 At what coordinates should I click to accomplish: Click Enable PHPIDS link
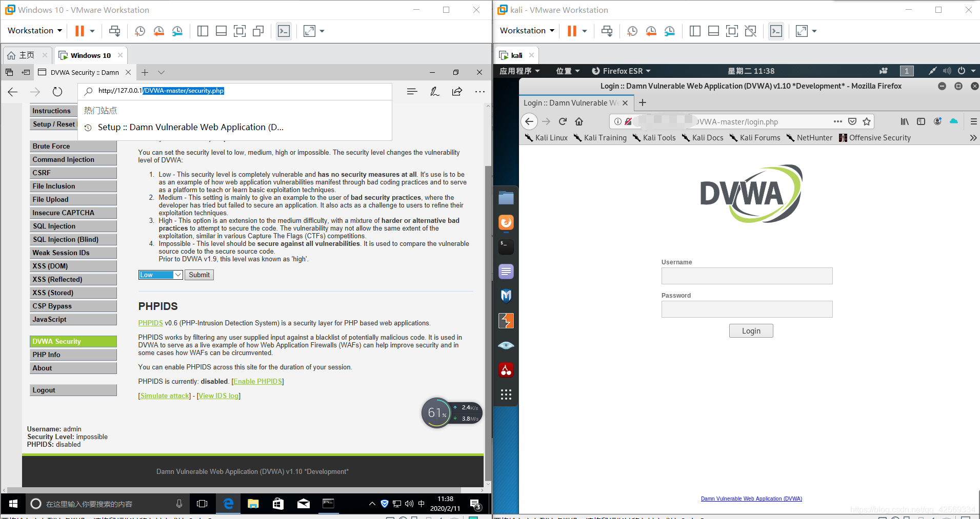[x=258, y=382]
